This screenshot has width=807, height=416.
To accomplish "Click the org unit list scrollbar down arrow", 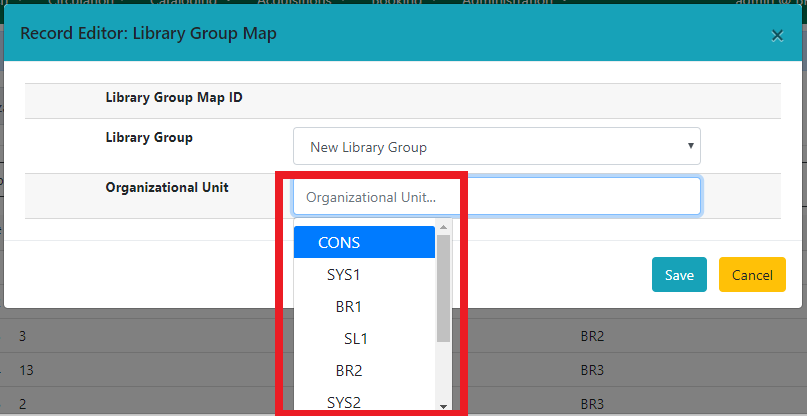I will [444, 407].
